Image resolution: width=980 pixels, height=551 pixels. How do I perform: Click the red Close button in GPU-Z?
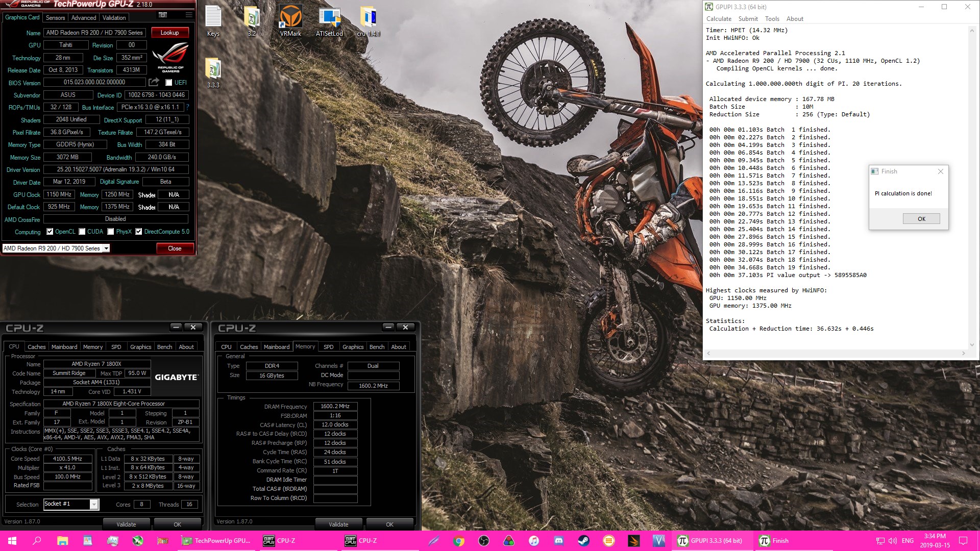click(x=175, y=248)
